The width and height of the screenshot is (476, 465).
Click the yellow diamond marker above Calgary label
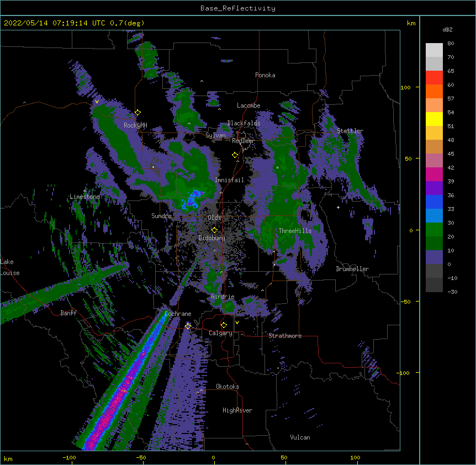coord(224,325)
